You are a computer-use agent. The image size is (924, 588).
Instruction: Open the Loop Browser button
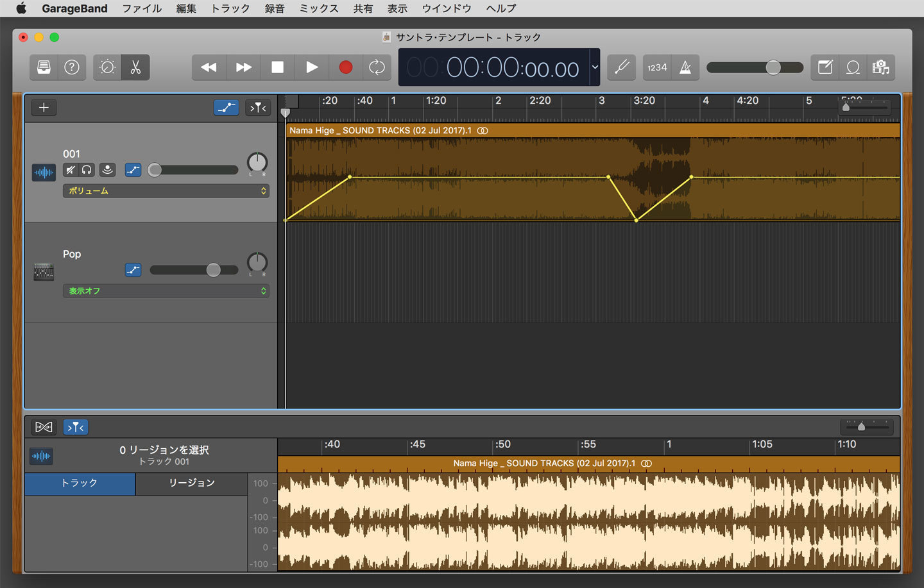tap(853, 67)
